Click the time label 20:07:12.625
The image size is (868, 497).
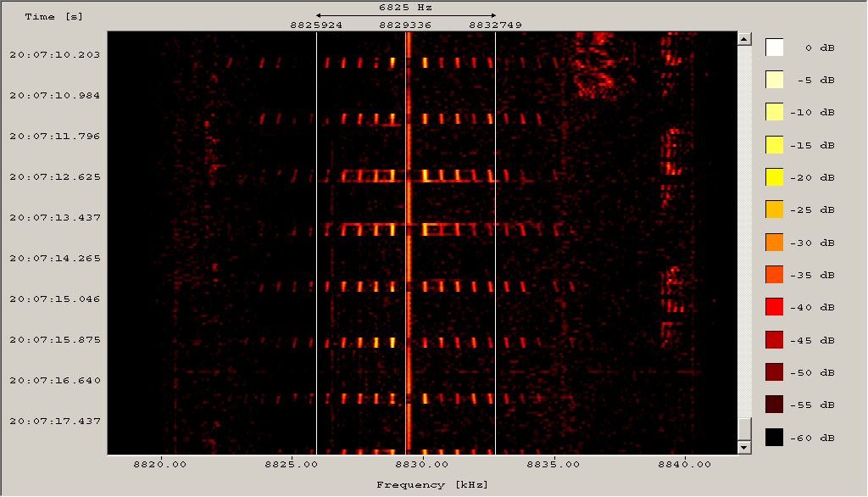point(55,176)
